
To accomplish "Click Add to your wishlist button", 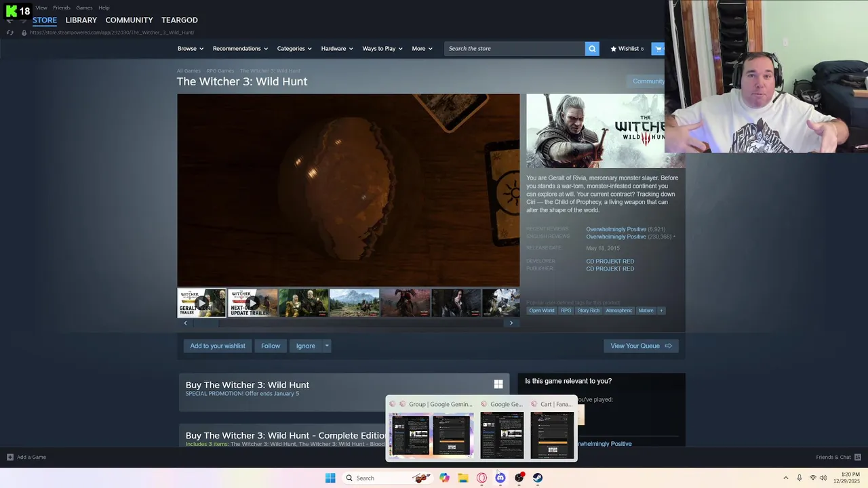I will tap(218, 346).
